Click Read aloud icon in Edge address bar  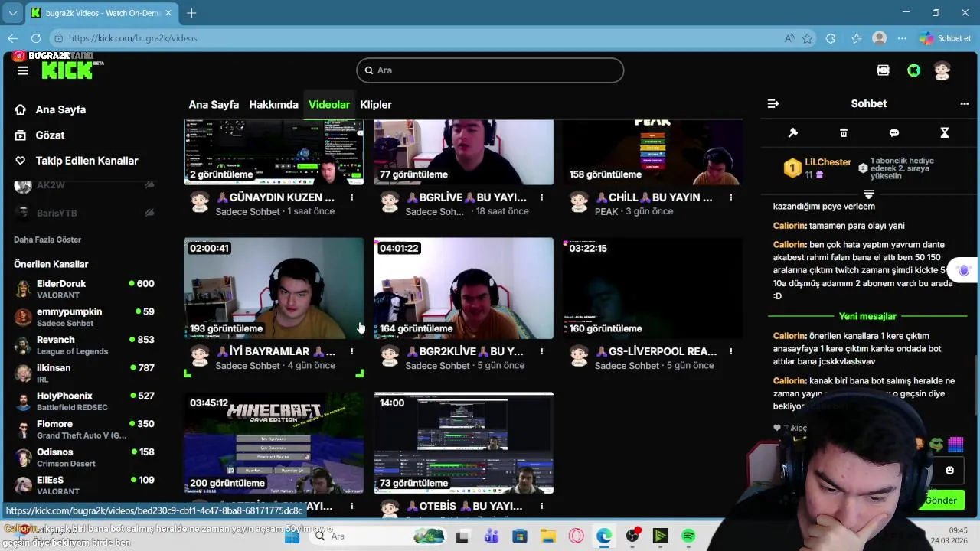click(x=789, y=38)
